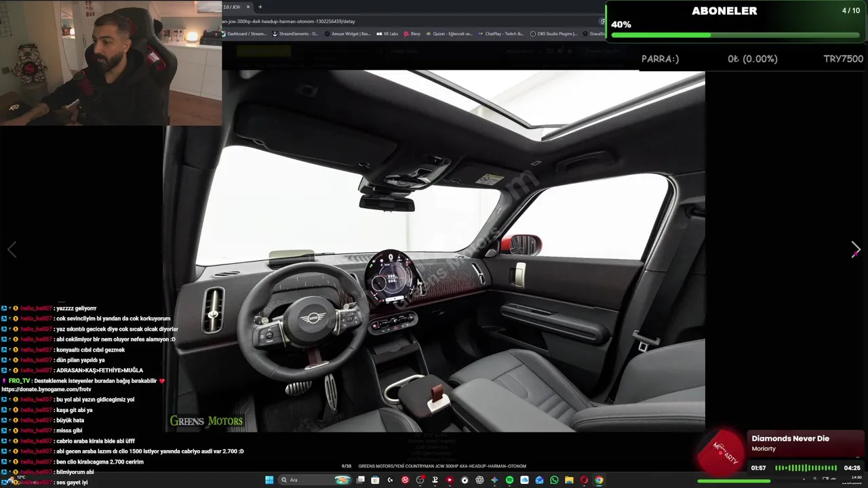Click chat message 'ADRASAN>KAŞ>FETHİYE>MUĞLA'

[x=99, y=371]
